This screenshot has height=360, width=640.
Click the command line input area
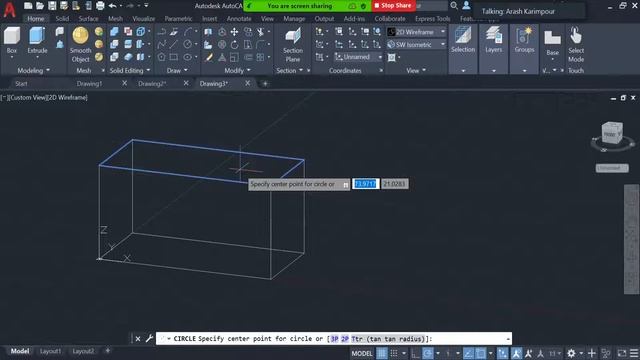coord(333,339)
